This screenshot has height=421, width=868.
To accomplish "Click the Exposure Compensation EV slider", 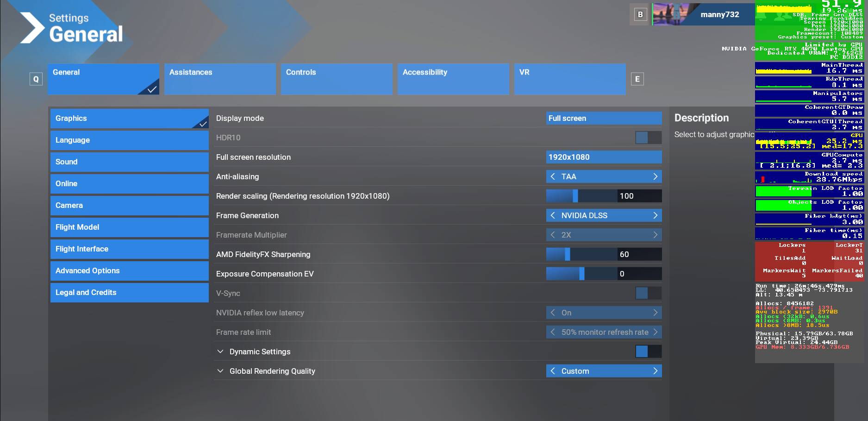I will (x=581, y=274).
